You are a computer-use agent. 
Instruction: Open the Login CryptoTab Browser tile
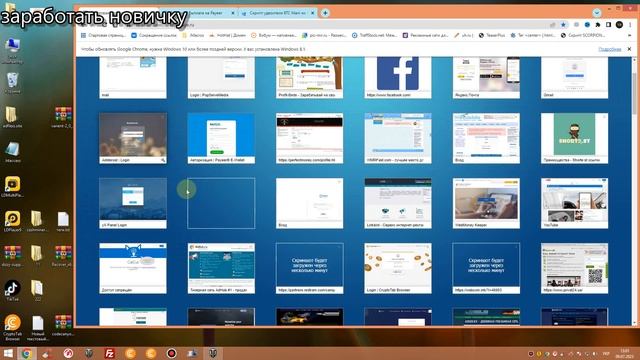click(x=398, y=268)
